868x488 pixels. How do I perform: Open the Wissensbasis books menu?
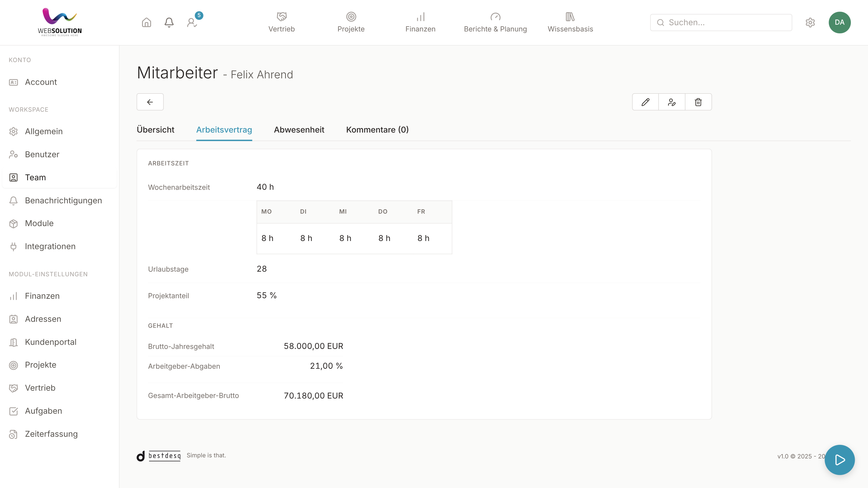coord(570,22)
